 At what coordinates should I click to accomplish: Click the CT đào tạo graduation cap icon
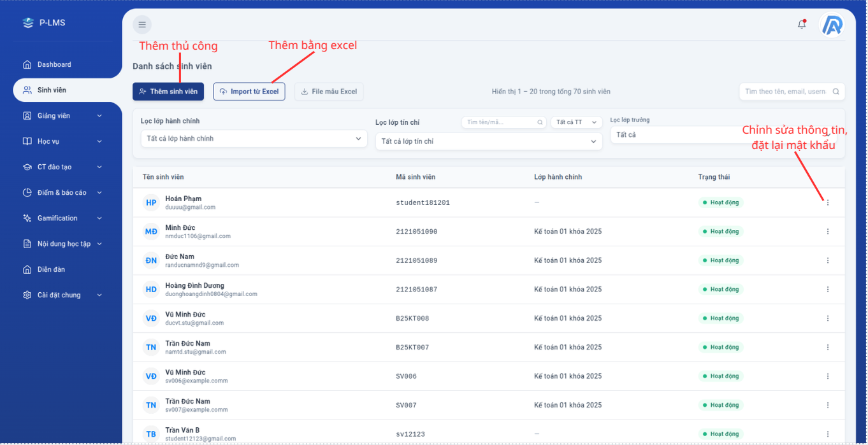[x=27, y=167]
